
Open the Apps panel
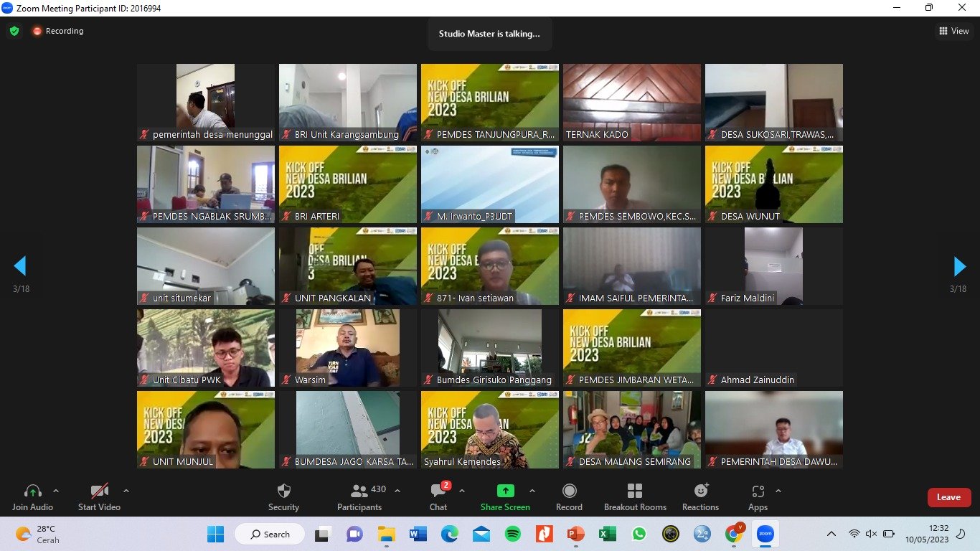(x=758, y=497)
